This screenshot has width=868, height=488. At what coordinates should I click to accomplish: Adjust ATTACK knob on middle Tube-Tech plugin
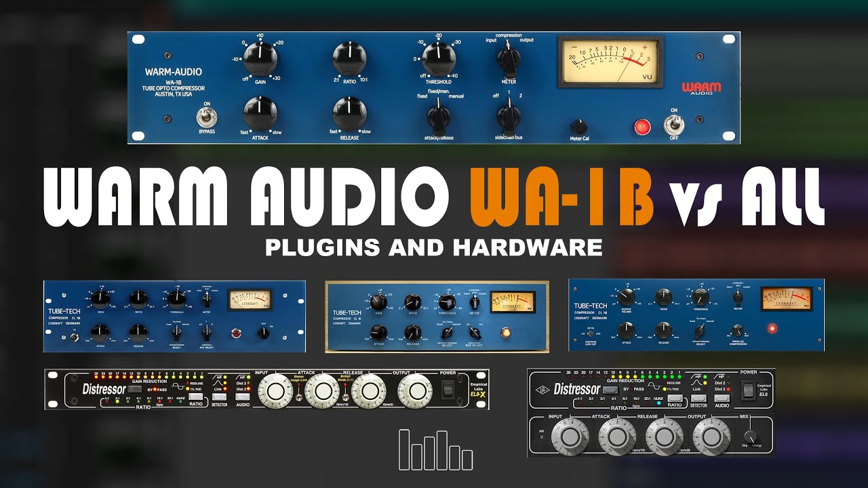pos(378,333)
